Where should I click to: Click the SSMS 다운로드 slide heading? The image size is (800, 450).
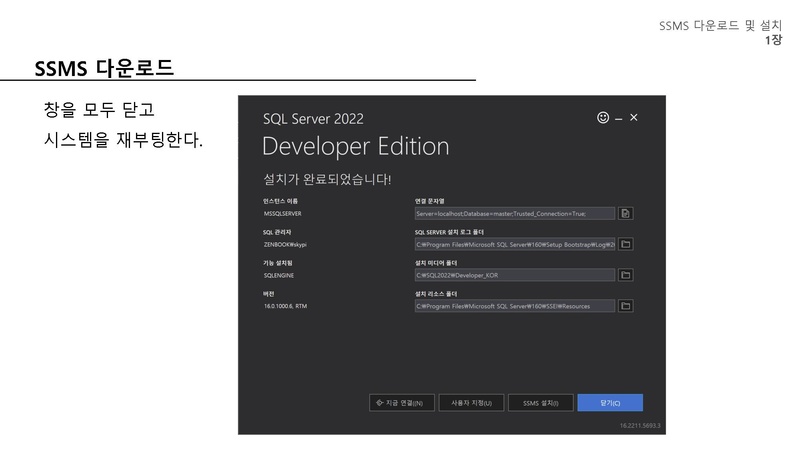tap(104, 68)
